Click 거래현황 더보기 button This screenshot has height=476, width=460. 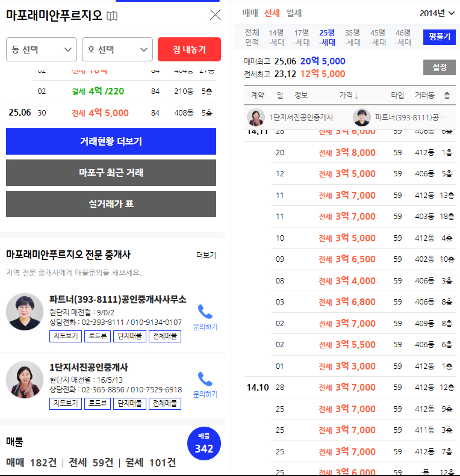pyautogui.click(x=111, y=141)
